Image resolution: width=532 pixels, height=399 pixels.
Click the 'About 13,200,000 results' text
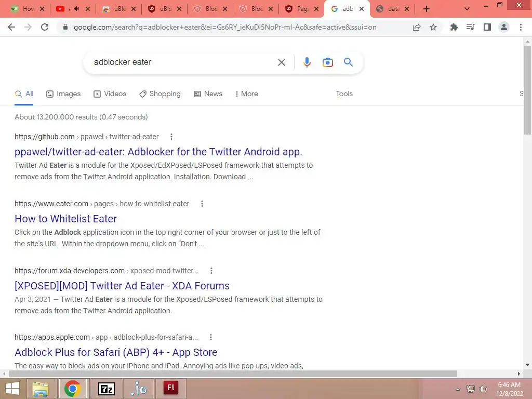pyautogui.click(x=81, y=117)
